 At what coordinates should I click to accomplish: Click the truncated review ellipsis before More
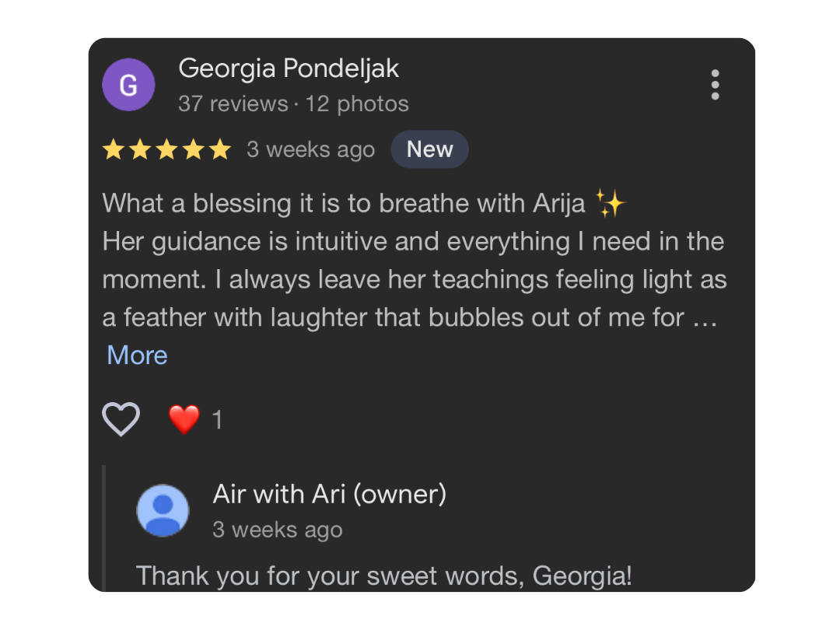pos(703,317)
